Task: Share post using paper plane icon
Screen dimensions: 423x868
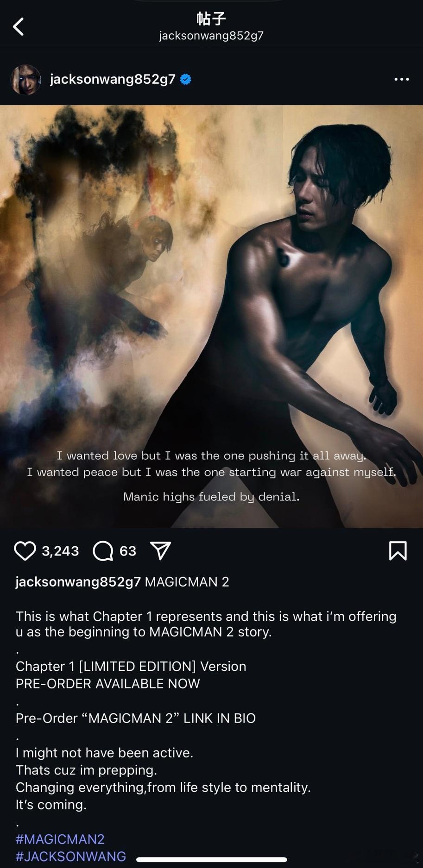Action: coord(161,551)
